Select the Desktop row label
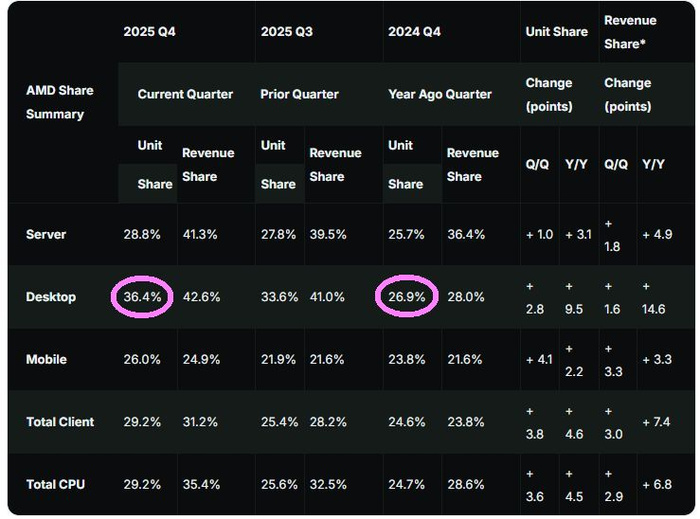The image size is (700, 519). click(x=51, y=297)
